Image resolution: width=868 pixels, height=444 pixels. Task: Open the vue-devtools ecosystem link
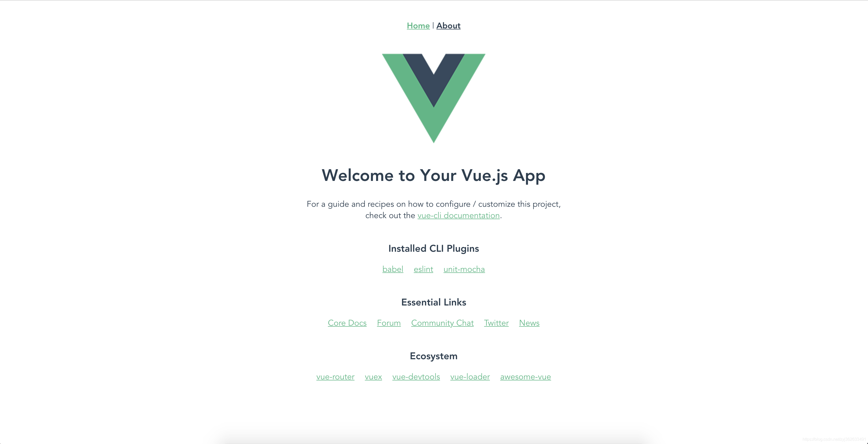(x=416, y=377)
